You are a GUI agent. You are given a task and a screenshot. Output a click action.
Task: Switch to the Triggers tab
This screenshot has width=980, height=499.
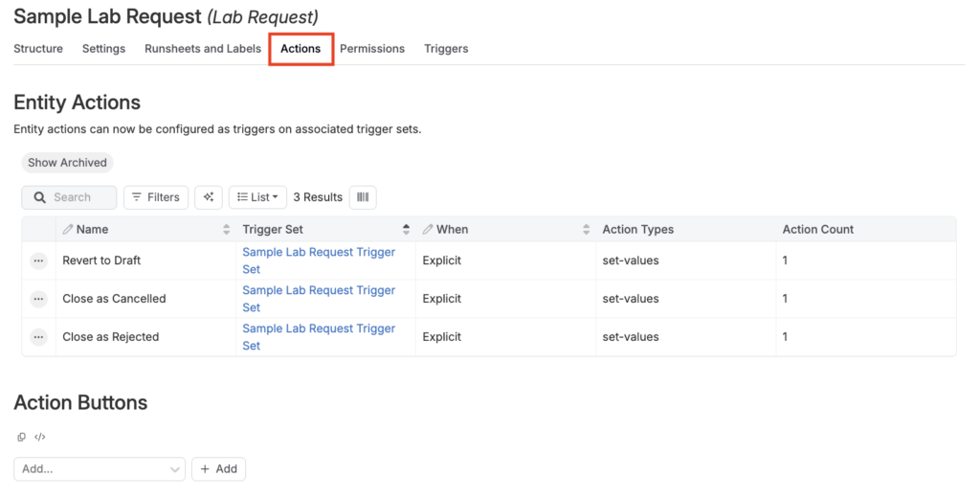(x=446, y=49)
